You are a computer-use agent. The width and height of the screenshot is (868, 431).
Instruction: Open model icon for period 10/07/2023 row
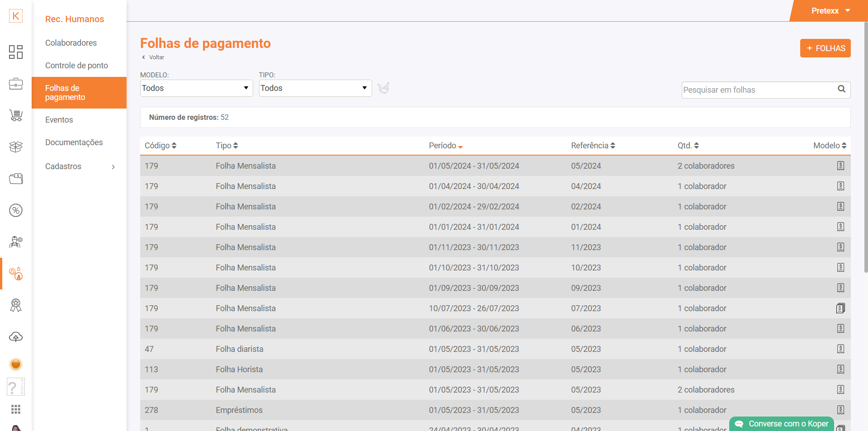coord(840,308)
